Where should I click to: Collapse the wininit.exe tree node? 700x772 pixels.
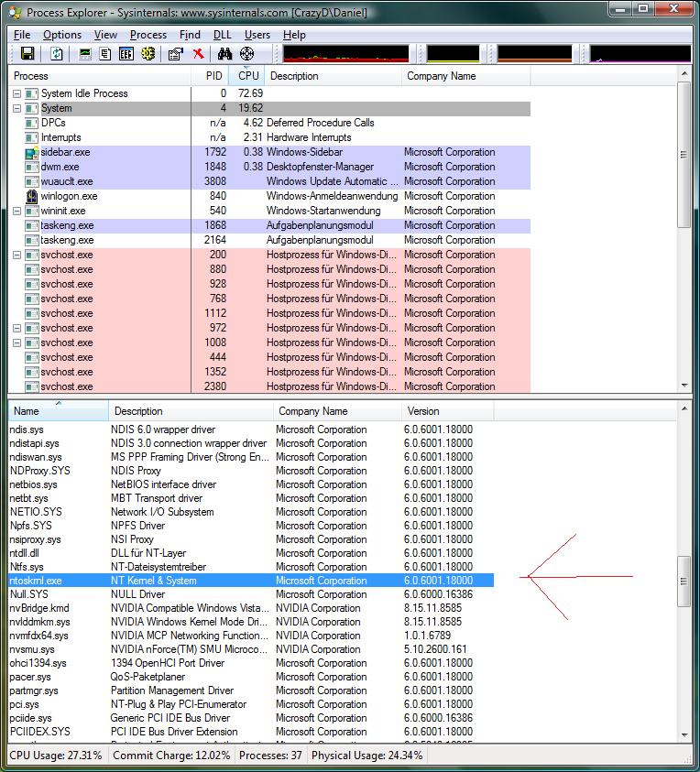16,212
